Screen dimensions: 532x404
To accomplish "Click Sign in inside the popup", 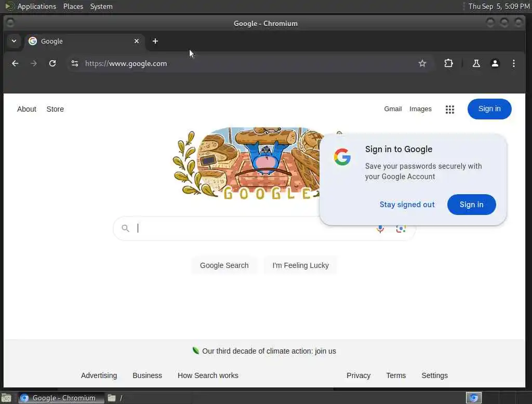I will coord(471,205).
